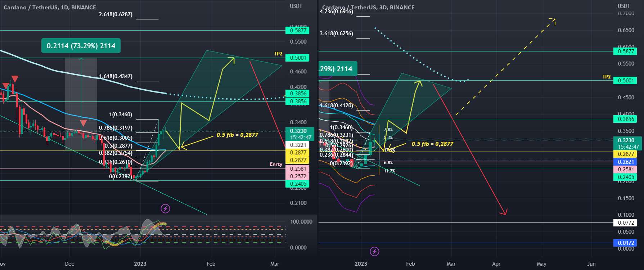This screenshot has height=270, width=644.
Task: Click the USDT currency label on the 3D chart
Action: click(x=624, y=6)
